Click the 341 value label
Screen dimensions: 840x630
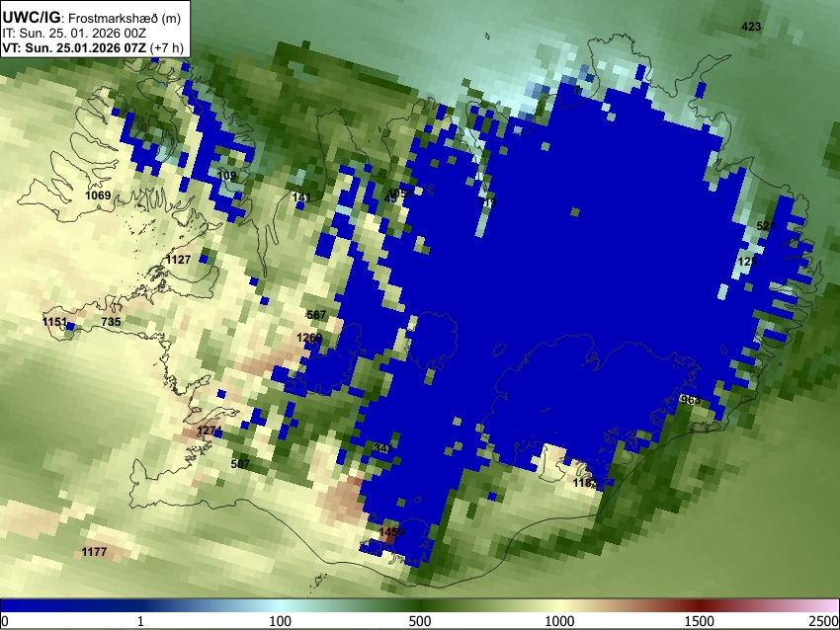click(383, 448)
